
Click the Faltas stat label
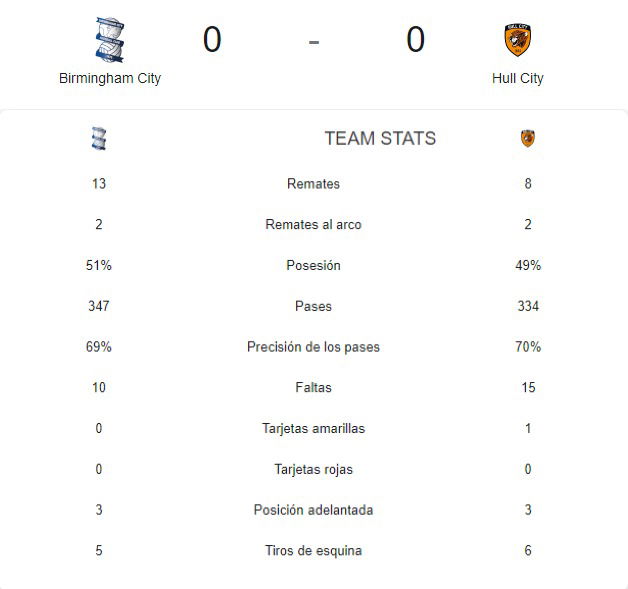pos(313,388)
